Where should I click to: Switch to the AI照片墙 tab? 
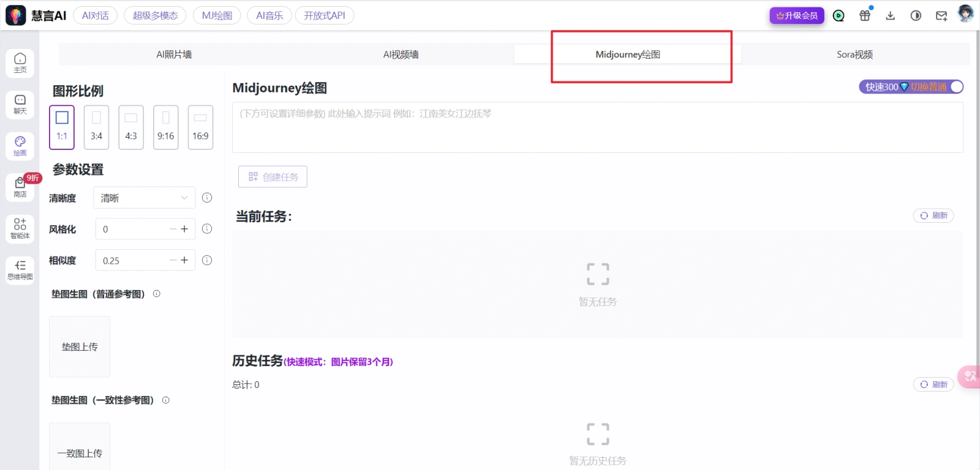coord(174,54)
